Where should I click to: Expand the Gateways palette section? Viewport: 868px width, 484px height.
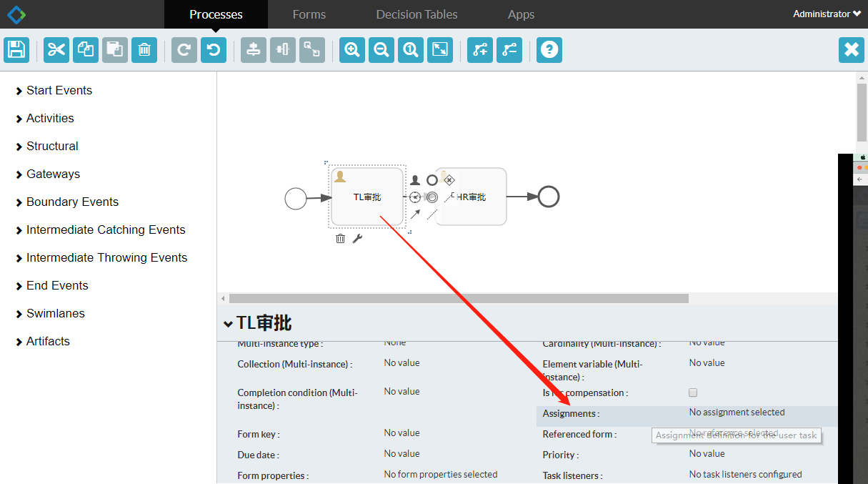click(x=53, y=174)
